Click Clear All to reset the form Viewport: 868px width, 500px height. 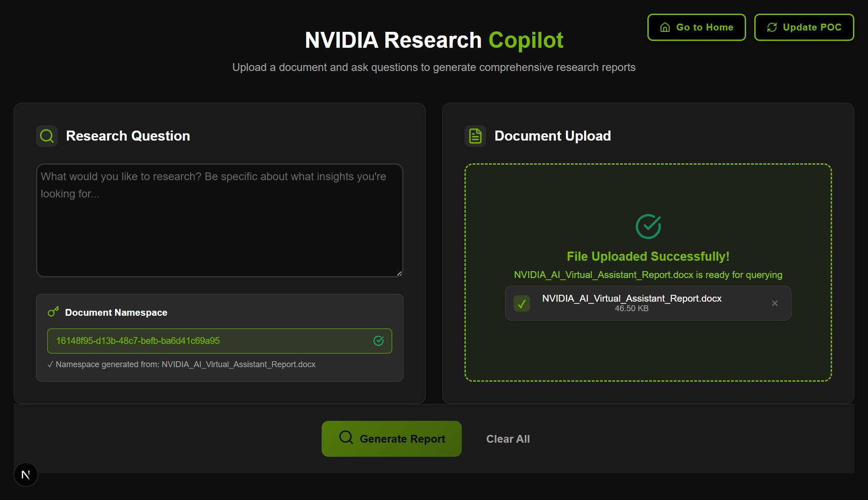pos(508,438)
